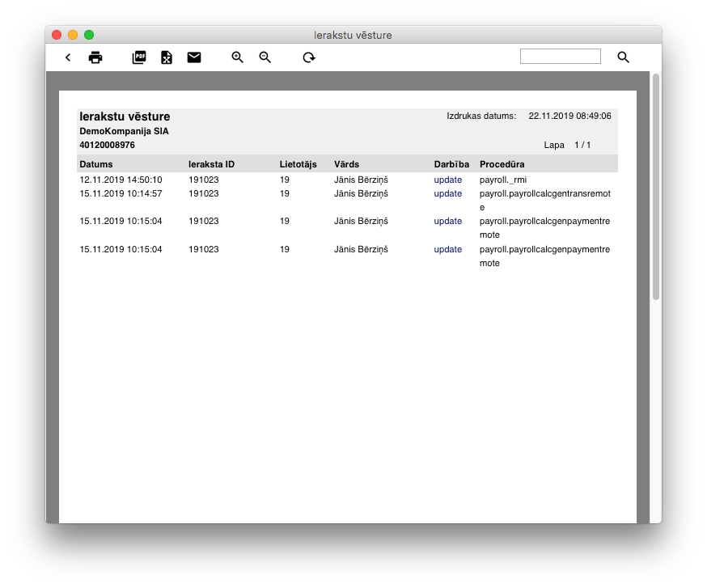Viewport: 707px width, 588px height.
Task: Select Jānis Bērziņš in the 15.11.2019 10:14:57 row
Action: [361, 194]
